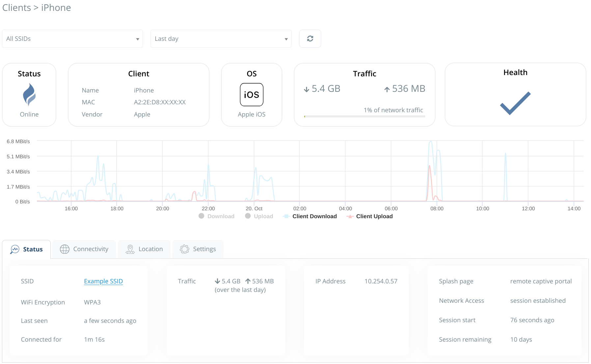Image resolution: width=591 pixels, height=364 pixels.
Task: Click the network traffic percentage progress bar
Action: tap(364, 116)
